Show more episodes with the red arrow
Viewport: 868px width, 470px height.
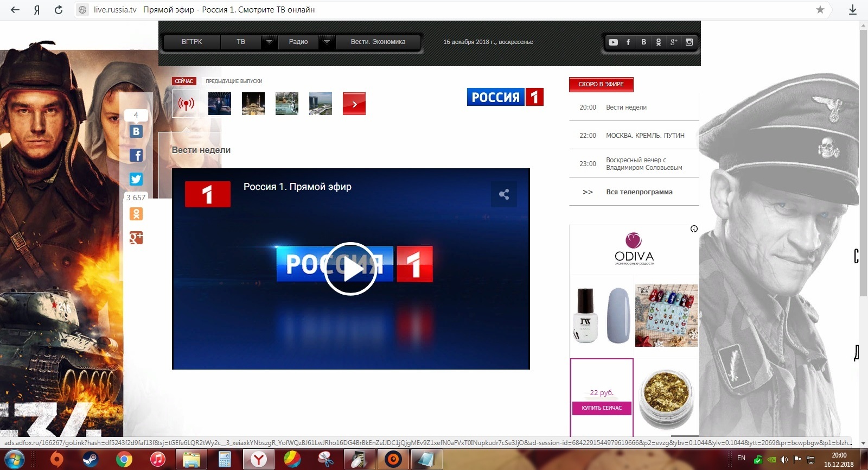(x=354, y=104)
